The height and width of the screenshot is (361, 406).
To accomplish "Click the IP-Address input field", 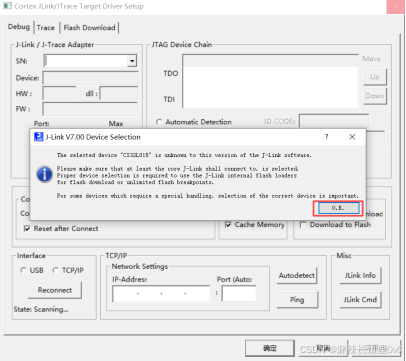I will [x=161, y=294].
